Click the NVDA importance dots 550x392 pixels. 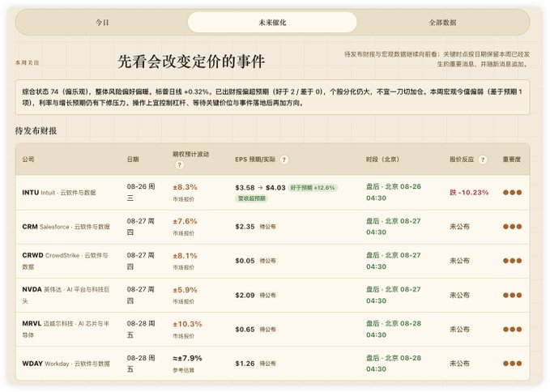click(x=512, y=296)
